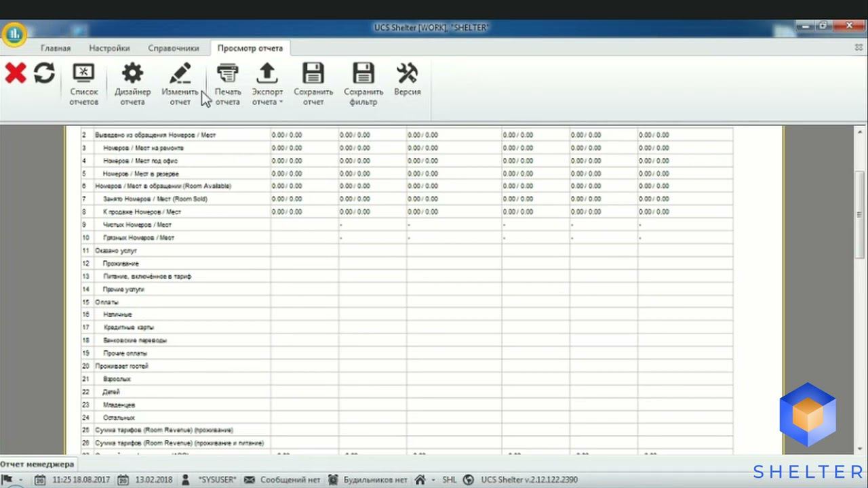Select row 'Номеров / Мест в резерве'

(407, 174)
